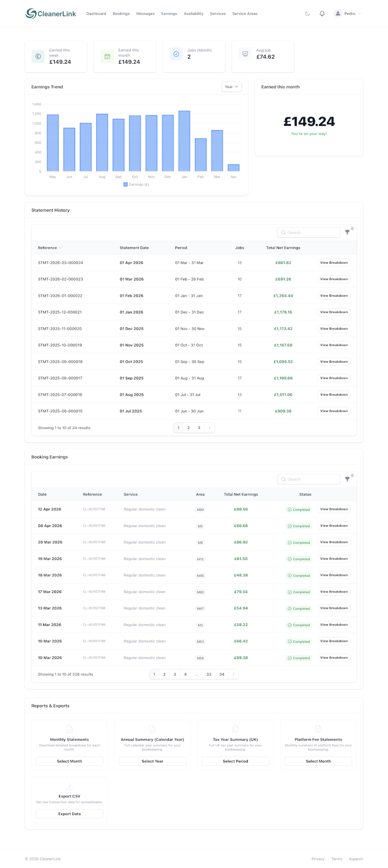Toggle Earnings (£) legend swatch in chart
Image resolution: width=388 pixels, height=868 pixels.
(x=125, y=184)
